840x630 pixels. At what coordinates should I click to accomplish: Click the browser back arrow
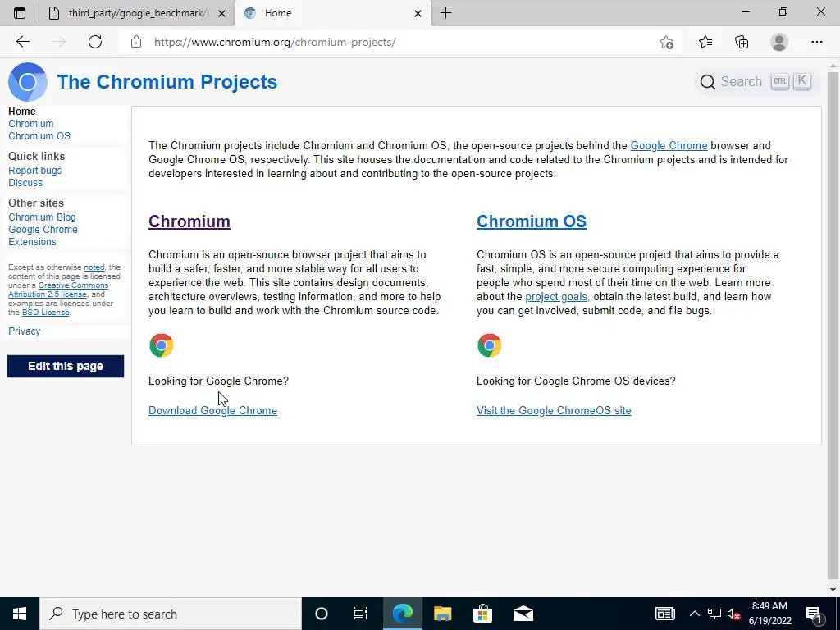coord(22,42)
